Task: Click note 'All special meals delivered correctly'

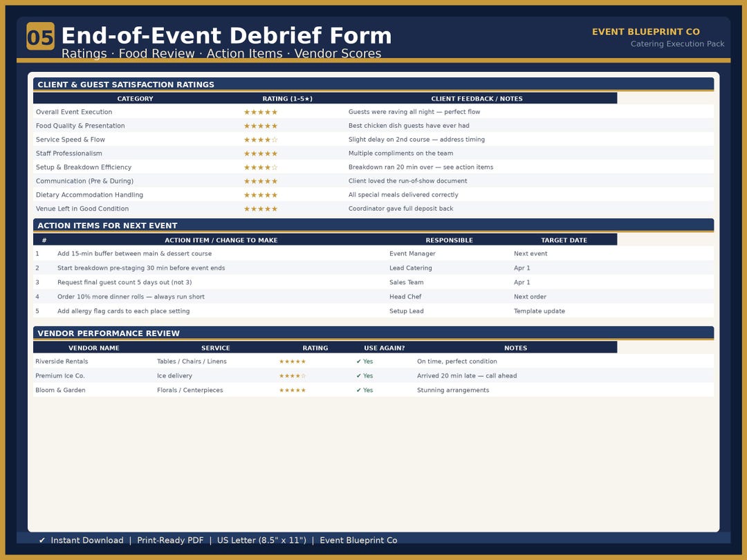Action: (x=403, y=195)
